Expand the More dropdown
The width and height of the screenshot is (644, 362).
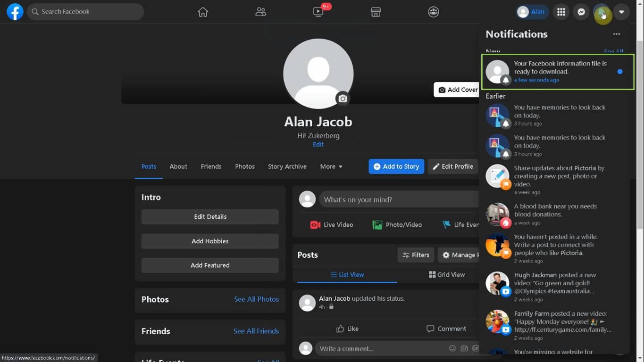pyautogui.click(x=331, y=166)
